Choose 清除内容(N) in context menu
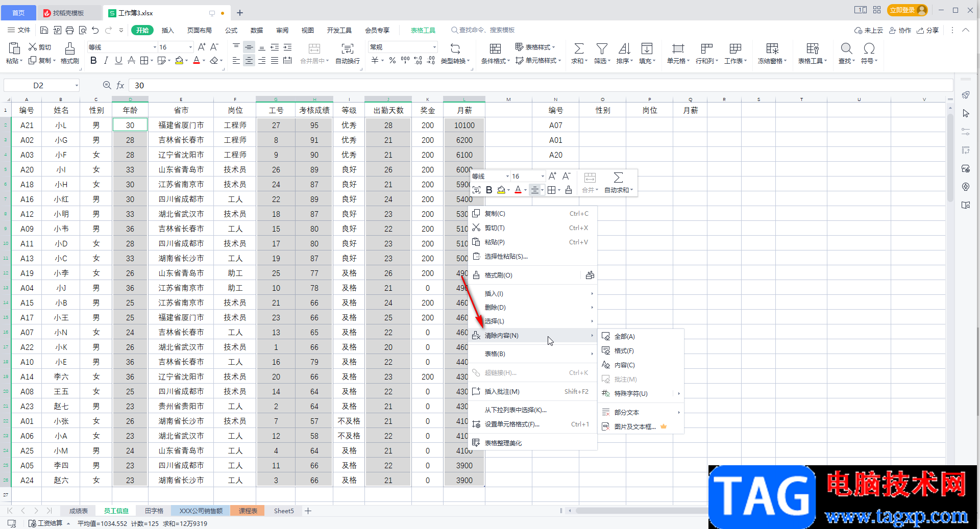The image size is (980, 529). tap(533, 335)
